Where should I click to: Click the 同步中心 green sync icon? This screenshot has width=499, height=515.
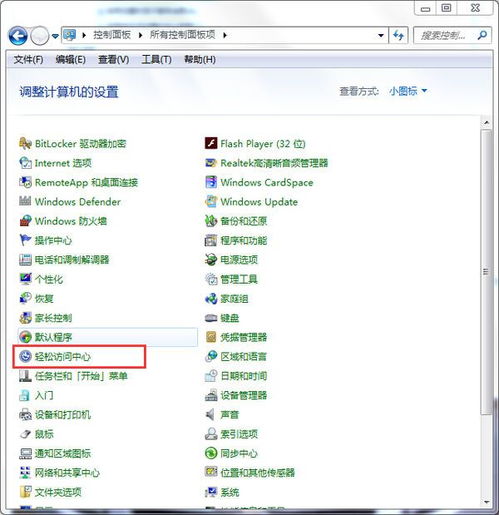click(211, 453)
